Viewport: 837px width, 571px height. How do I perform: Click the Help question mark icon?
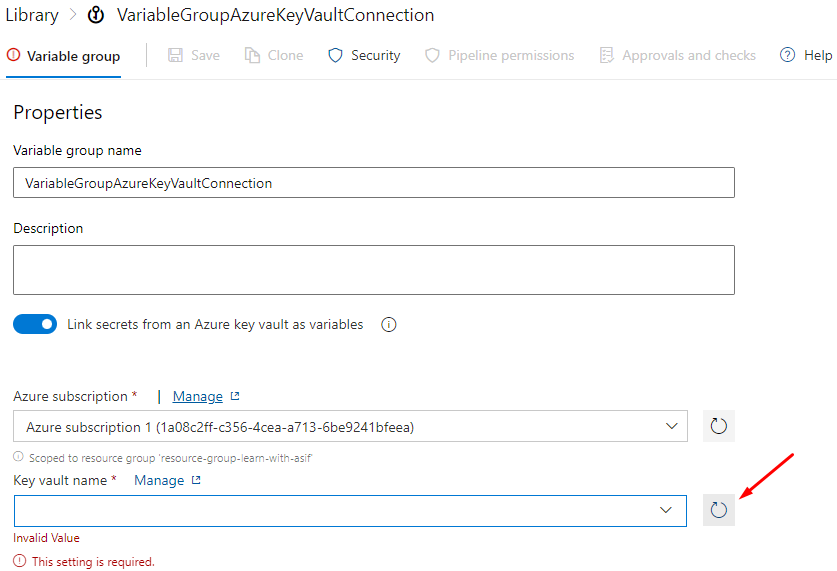pyautogui.click(x=788, y=56)
